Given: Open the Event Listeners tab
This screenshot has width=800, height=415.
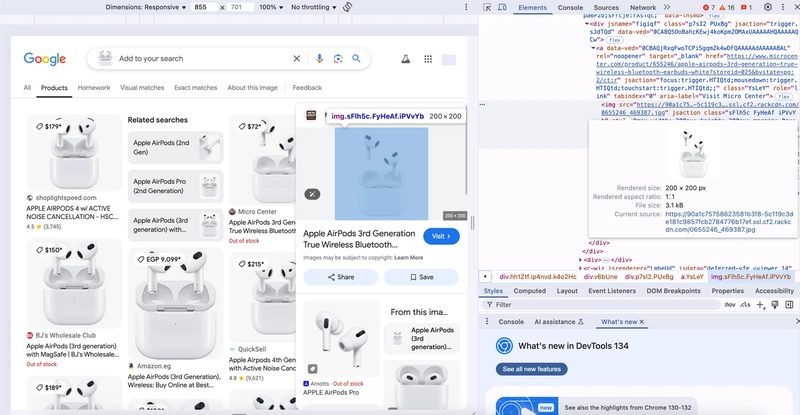Looking at the screenshot, I should coord(612,291).
